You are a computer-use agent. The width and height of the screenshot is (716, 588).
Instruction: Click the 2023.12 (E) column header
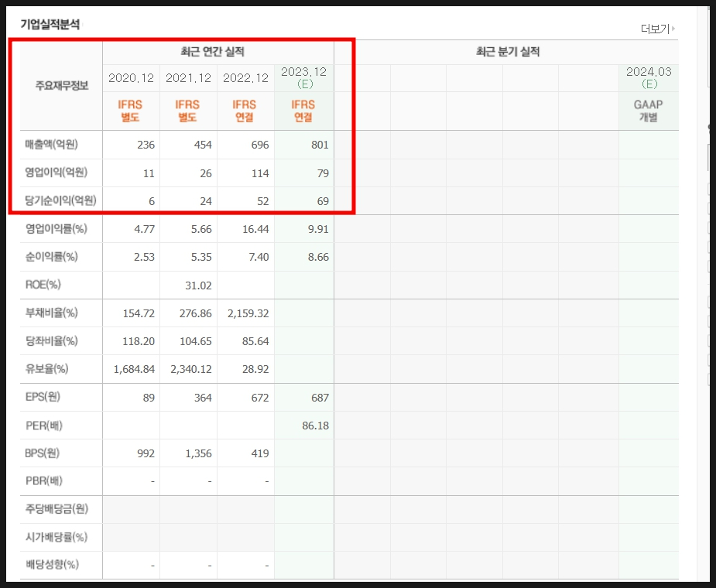[x=303, y=77]
